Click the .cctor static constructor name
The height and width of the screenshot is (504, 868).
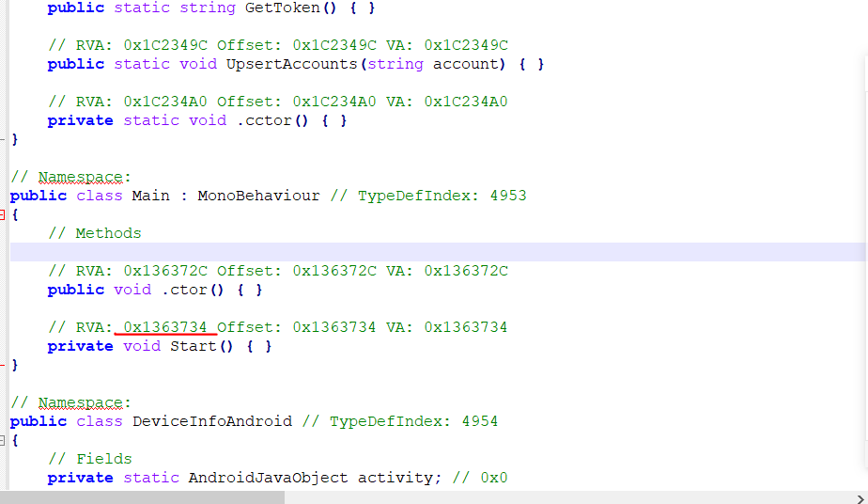tap(268, 120)
